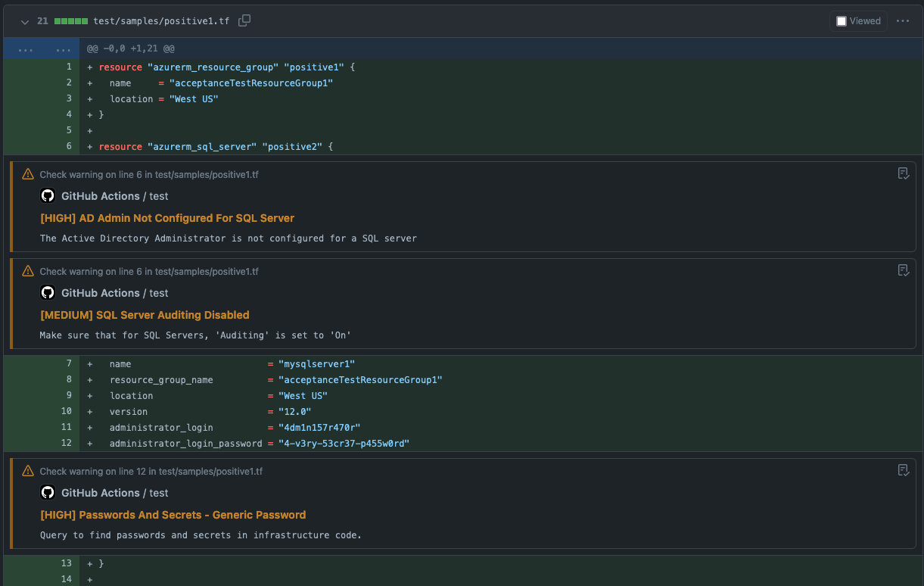The width and height of the screenshot is (924, 586).
Task: Open check run details on the Passwords annotation
Action: [904, 470]
